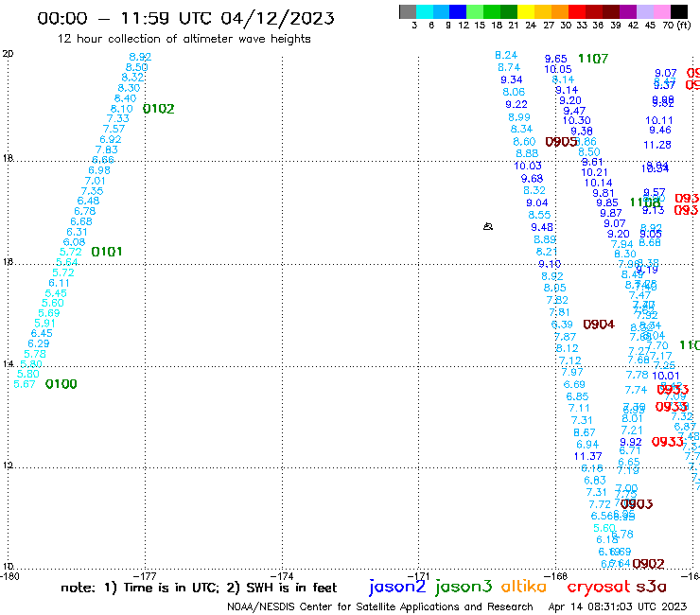Click the jason3 satellite legend label

pos(464,587)
